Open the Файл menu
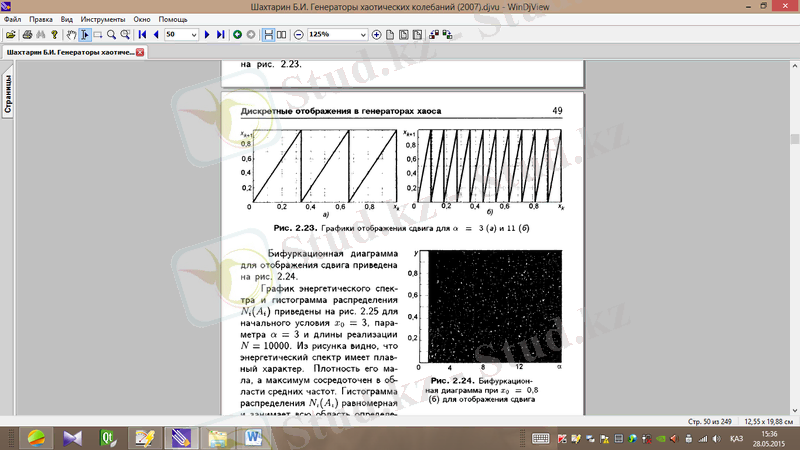The image size is (800, 450). coord(12,19)
